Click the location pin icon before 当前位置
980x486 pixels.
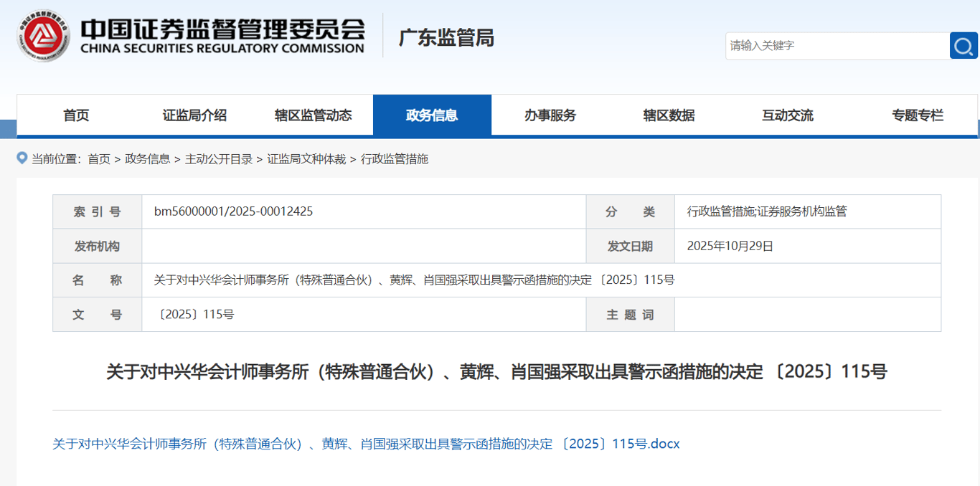[x=22, y=158]
